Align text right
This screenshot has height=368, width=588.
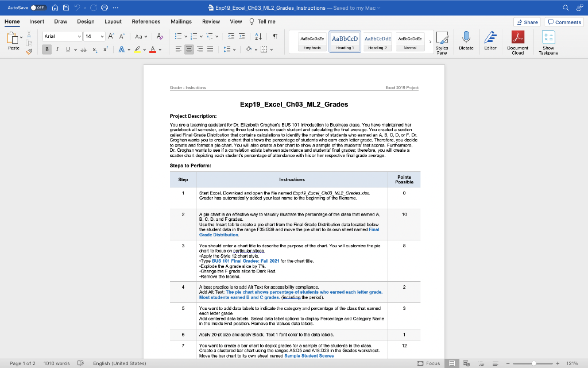200,49
